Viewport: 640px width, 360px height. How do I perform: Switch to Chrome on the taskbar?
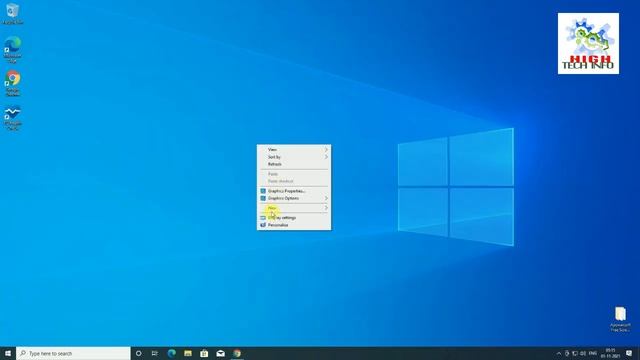pos(237,353)
